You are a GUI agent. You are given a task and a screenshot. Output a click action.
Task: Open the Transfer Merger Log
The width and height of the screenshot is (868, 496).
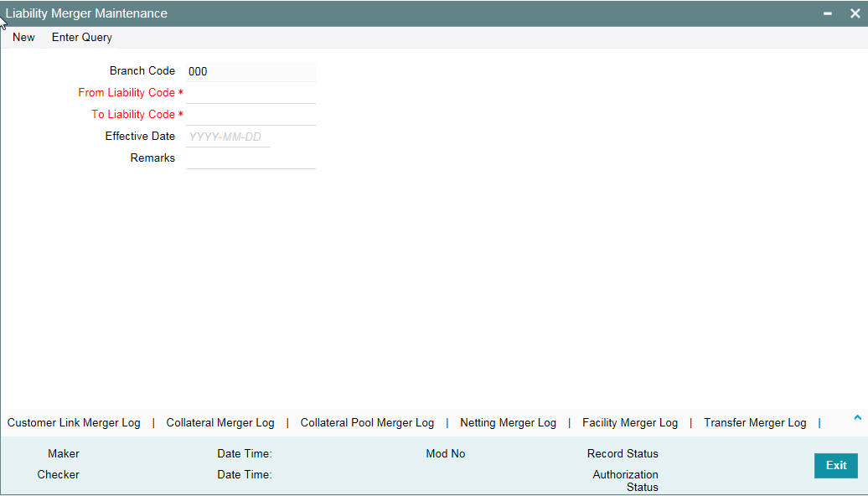pyautogui.click(x=755, y=423)
